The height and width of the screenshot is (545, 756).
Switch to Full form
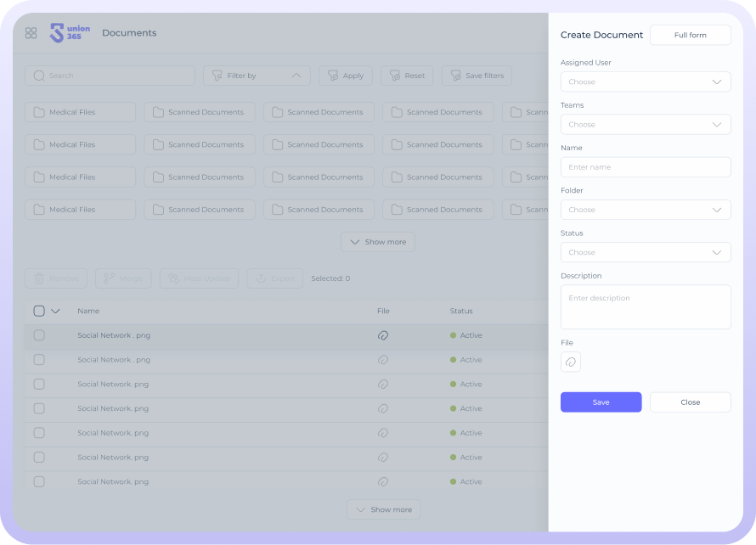coord(690,35)
